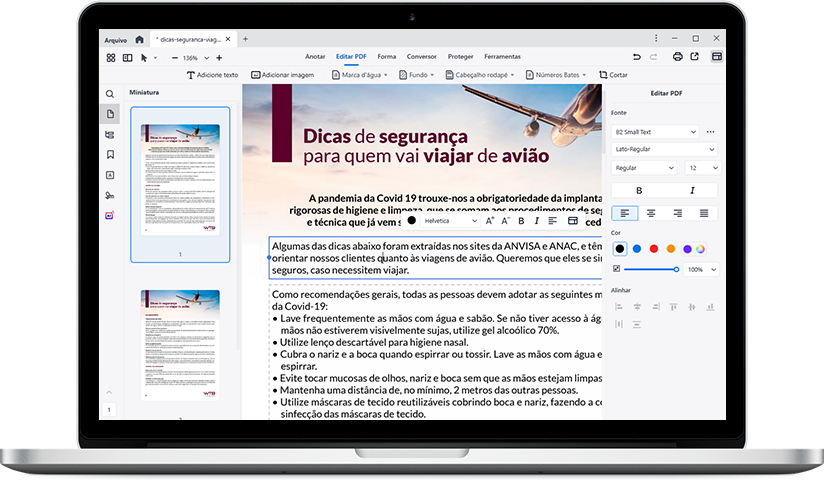Select the Cortar crop tool
The image size is (824, 482).
coord(613,75)
